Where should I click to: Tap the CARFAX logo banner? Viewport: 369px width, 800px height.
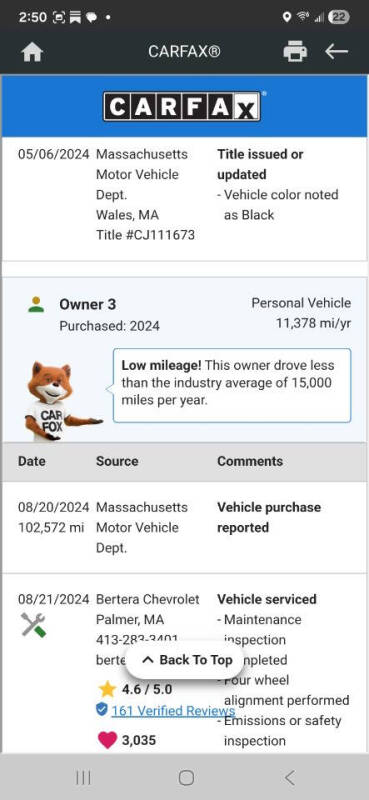[x=184, y=106]
